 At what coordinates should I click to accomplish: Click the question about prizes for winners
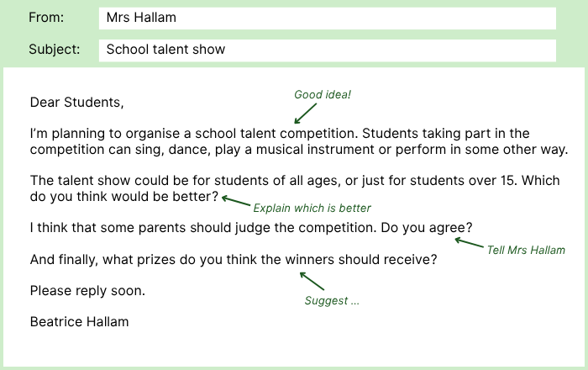pos(234,260)
